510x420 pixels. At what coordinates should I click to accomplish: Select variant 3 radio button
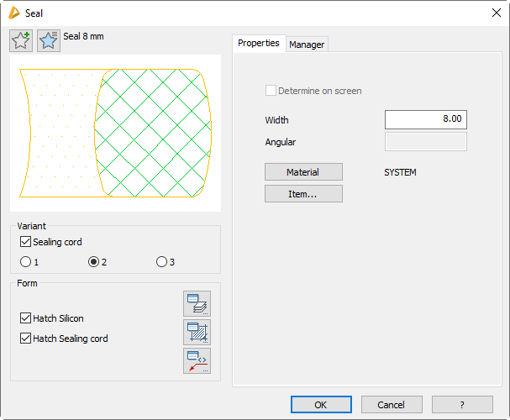pos(161,262)
